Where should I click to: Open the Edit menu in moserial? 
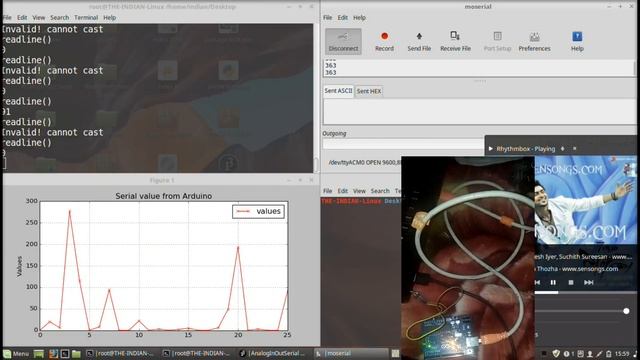[342, 18]
